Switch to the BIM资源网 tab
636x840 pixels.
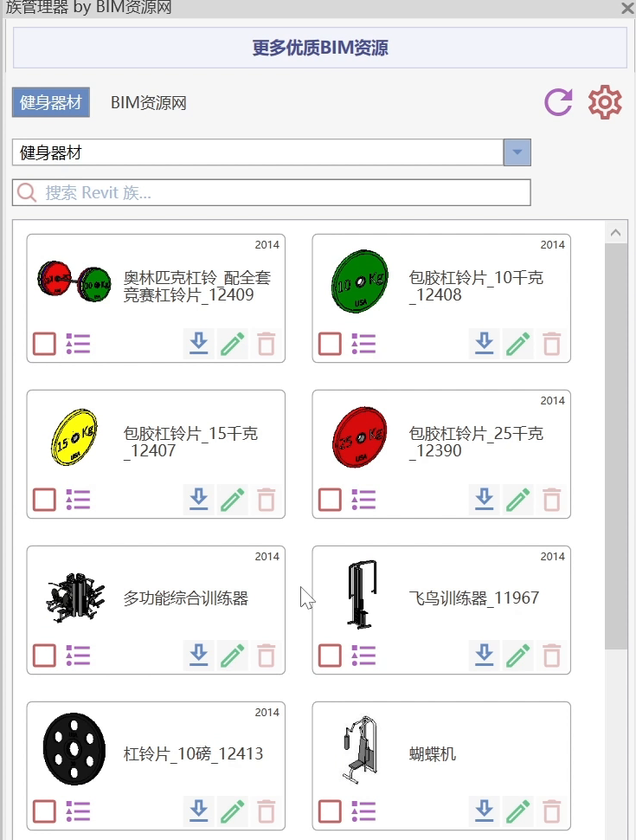pos(149,103)
